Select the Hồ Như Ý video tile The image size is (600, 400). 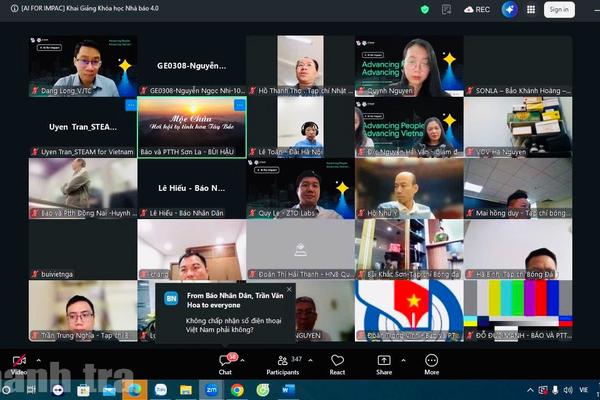pyautogui.click(x=409, y=188)
